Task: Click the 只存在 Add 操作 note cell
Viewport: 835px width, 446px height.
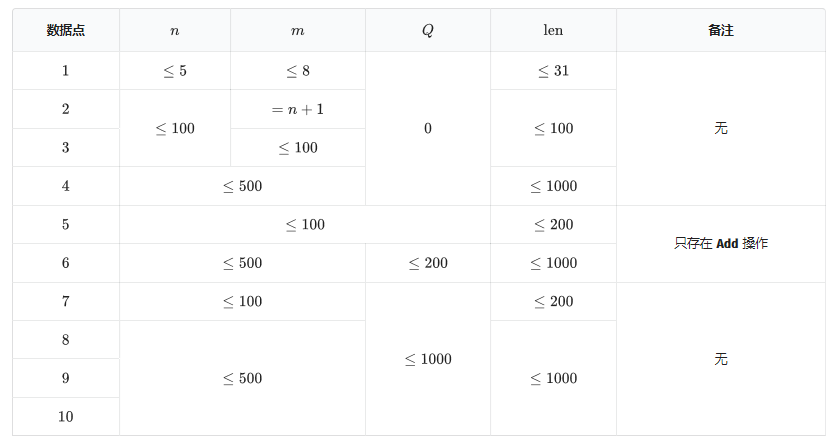Action: point(721,244)
